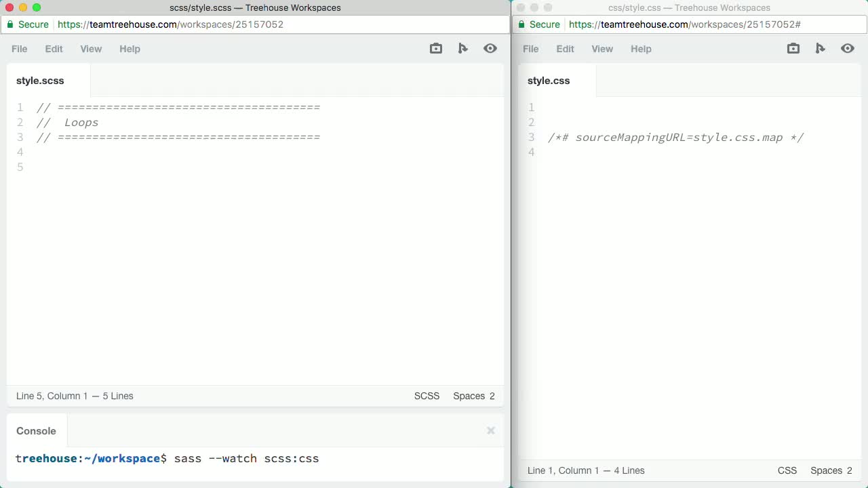This screenshot has width=868, height=488.
Task: Open the File menu
Action: click(19, 49)
